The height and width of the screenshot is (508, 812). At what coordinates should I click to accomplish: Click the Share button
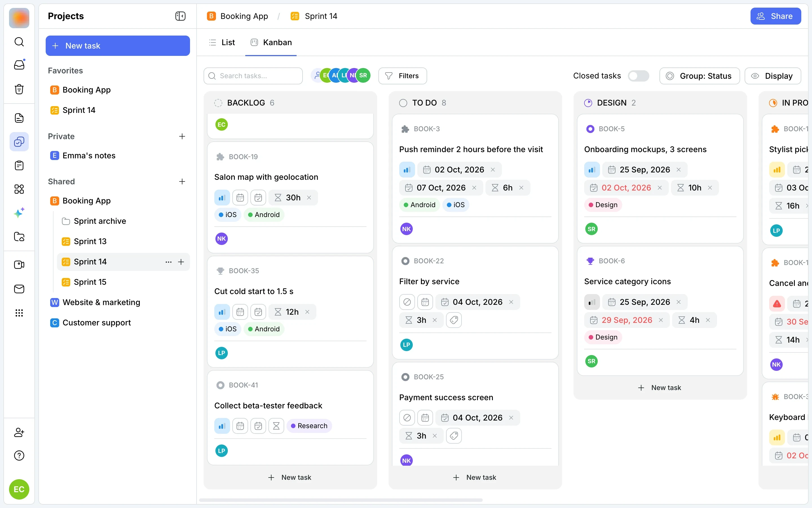pyautogui.click(x=775, y=16)
